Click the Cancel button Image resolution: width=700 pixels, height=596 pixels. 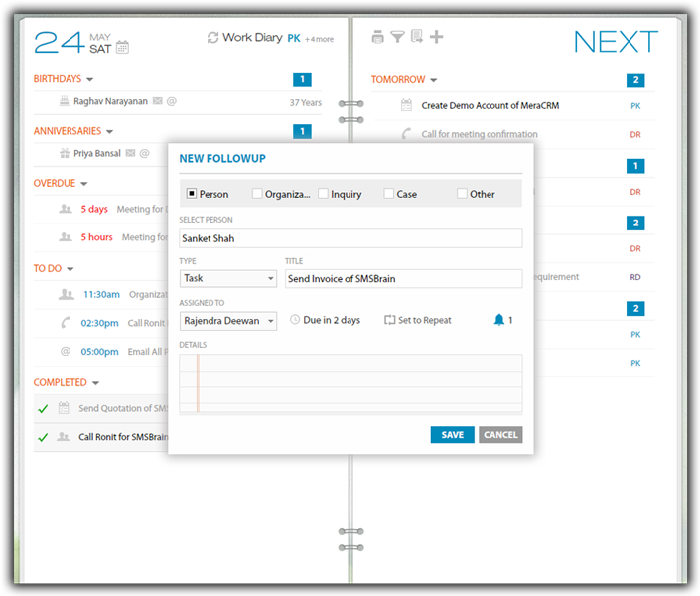pyautogui.click(x=500, y=435)
